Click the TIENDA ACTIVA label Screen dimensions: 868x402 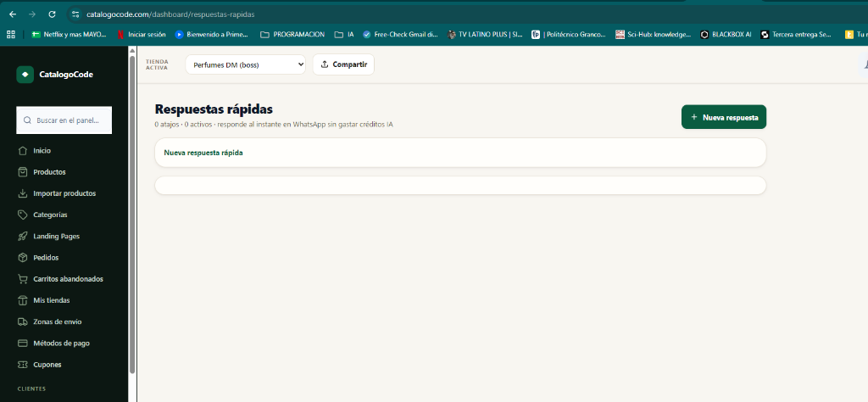tap(157, 64)
